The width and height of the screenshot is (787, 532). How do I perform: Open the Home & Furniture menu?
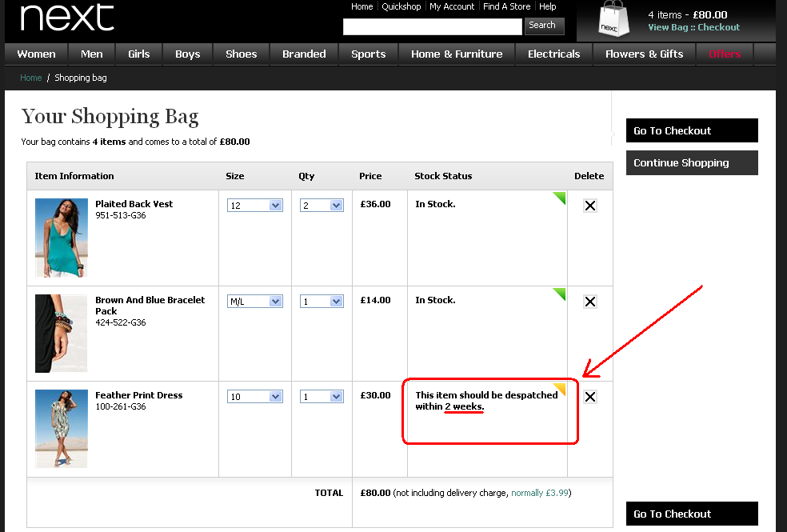coord(457,54)
